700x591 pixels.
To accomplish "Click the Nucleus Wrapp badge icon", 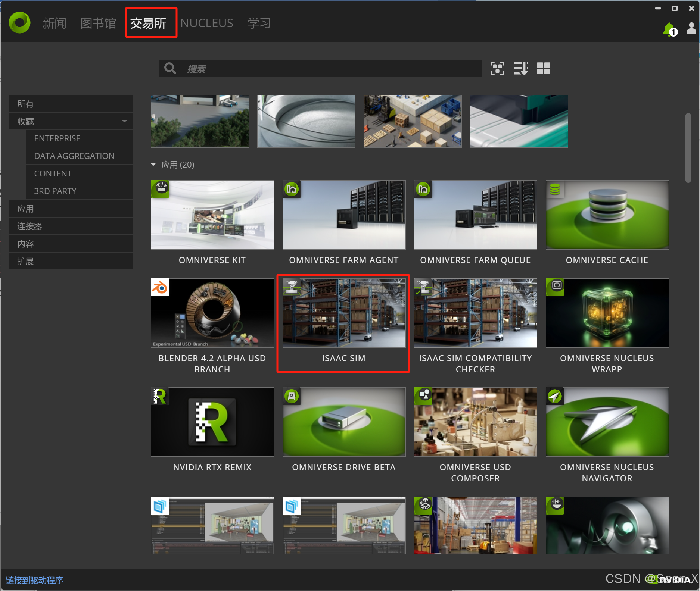I will pos(555,287).
